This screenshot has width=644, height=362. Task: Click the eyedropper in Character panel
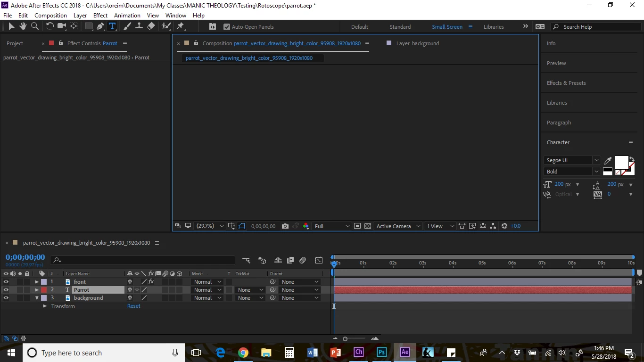click(x=608, y=161)
